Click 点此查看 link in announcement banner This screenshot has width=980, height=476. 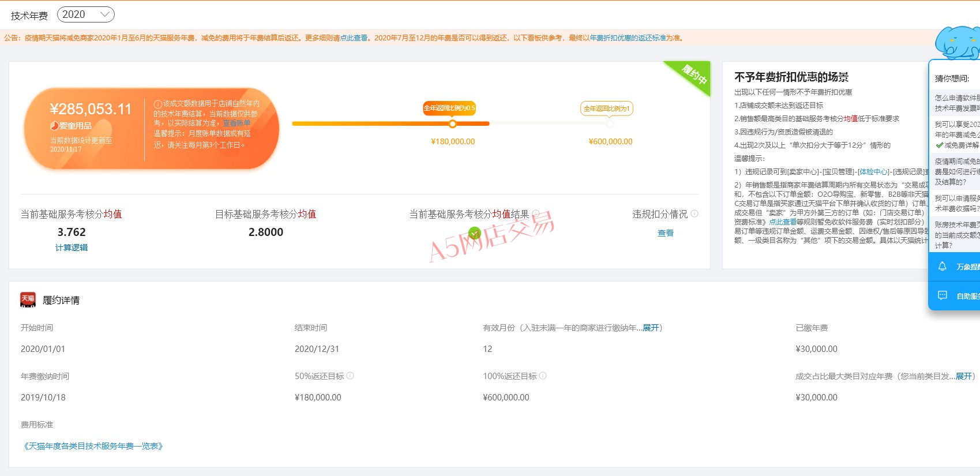354,38
